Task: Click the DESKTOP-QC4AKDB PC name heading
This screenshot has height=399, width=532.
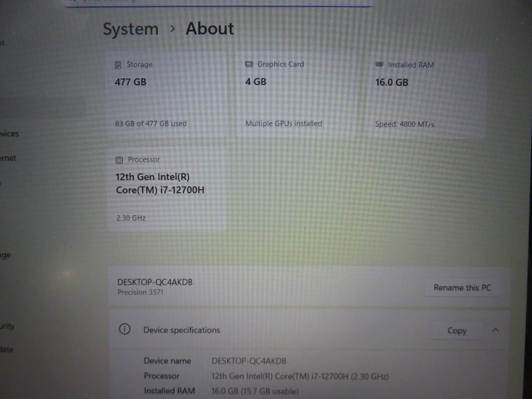Action: pos(155,282)
